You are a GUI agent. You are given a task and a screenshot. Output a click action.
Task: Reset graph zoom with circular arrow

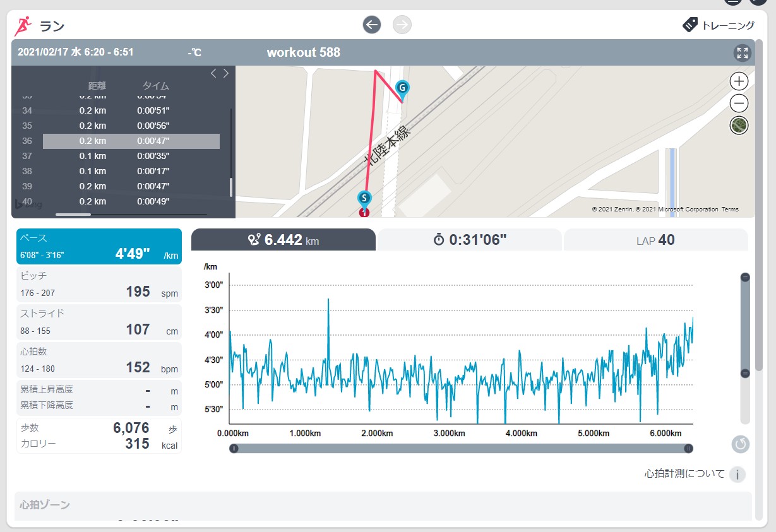tap(741, 444)
